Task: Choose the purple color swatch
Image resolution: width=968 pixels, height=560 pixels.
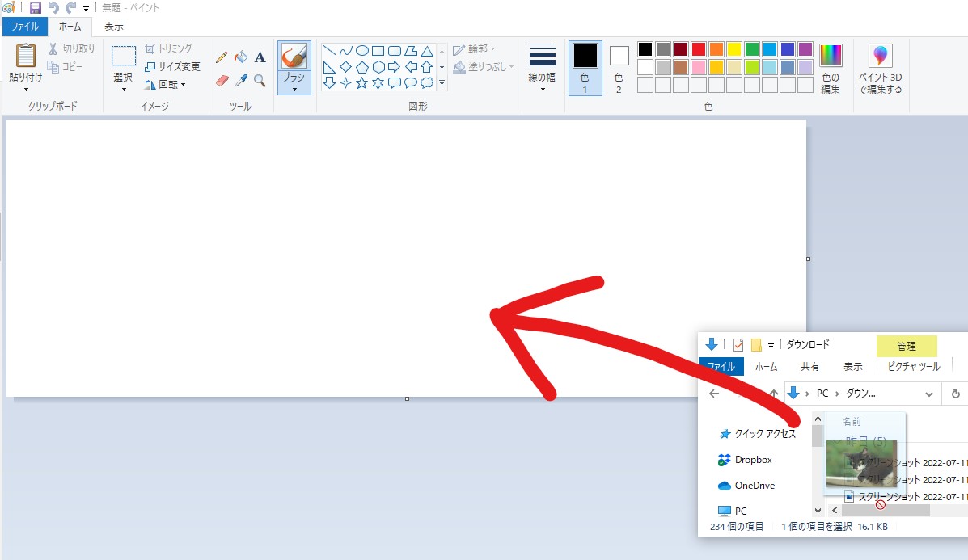Action: tap(805, 49)
